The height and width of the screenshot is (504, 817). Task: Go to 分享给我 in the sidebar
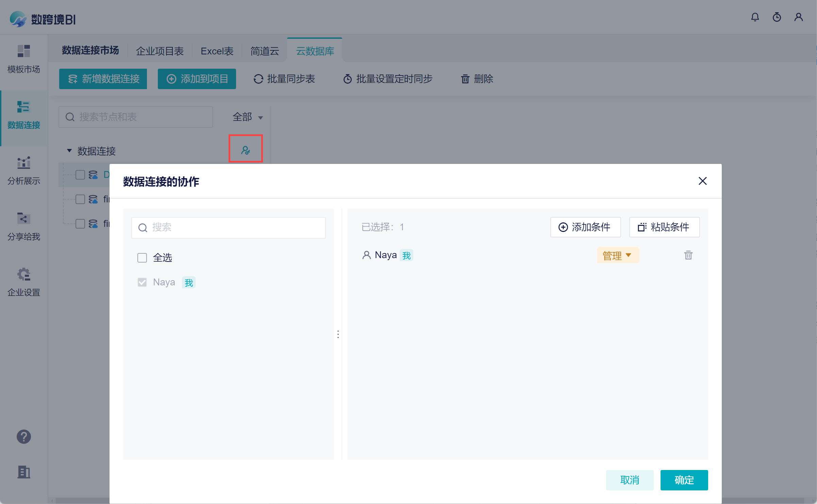[24, 225]
